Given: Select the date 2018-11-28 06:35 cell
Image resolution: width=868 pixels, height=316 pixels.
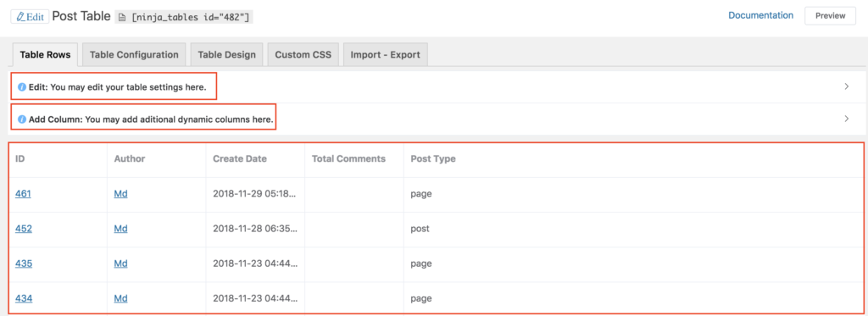Looking at the screenshot, I should click(255, 229).
